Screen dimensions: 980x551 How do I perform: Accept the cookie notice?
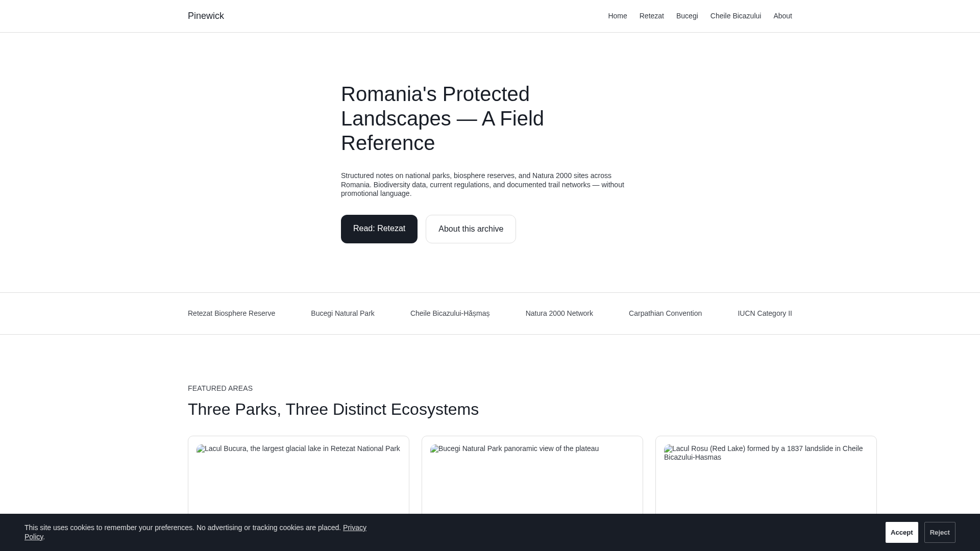pos(901,532)
